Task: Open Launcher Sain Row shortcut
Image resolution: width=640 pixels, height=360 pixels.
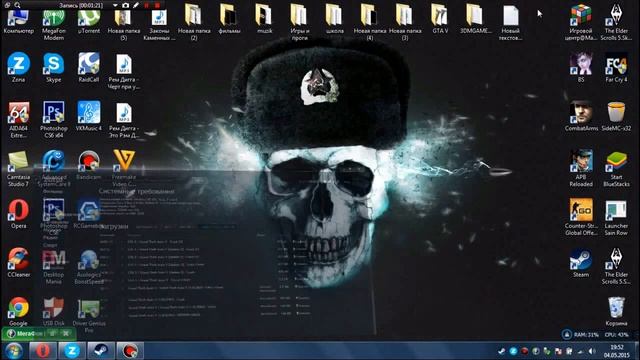Action: tap(616, 217)
